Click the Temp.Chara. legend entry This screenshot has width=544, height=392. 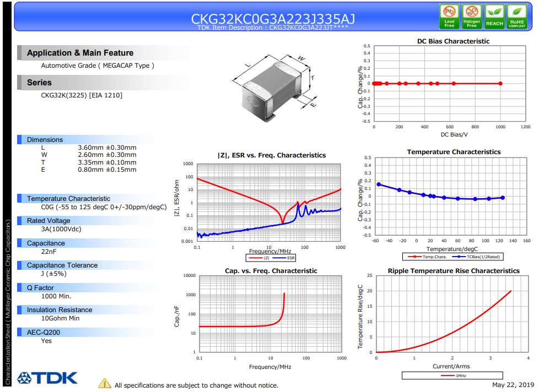[428, 257]
